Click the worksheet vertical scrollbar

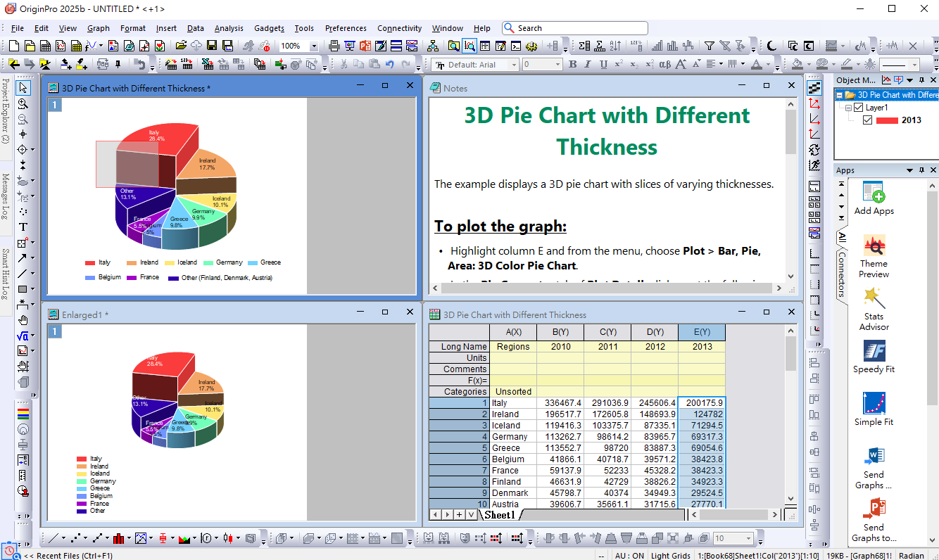[791, 415]
